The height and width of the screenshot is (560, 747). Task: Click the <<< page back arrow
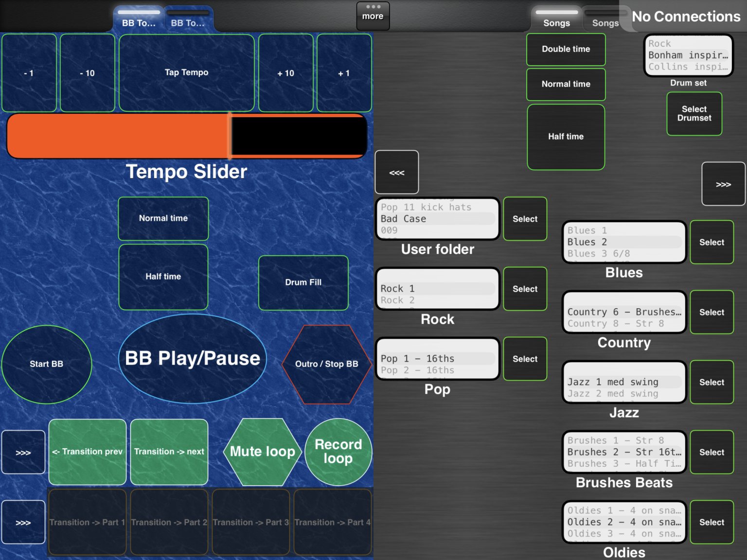[397, 172]
